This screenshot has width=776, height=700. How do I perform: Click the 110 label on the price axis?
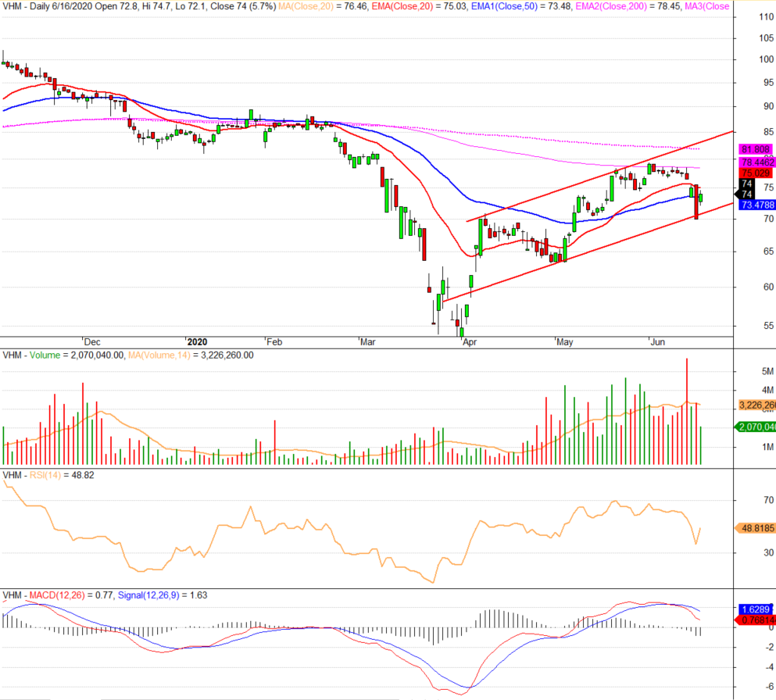click(766, 17)
